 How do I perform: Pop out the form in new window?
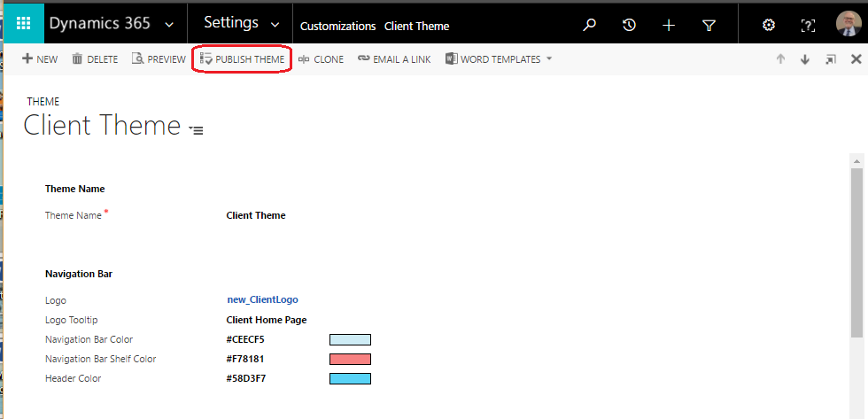click(x=831, y=59)
